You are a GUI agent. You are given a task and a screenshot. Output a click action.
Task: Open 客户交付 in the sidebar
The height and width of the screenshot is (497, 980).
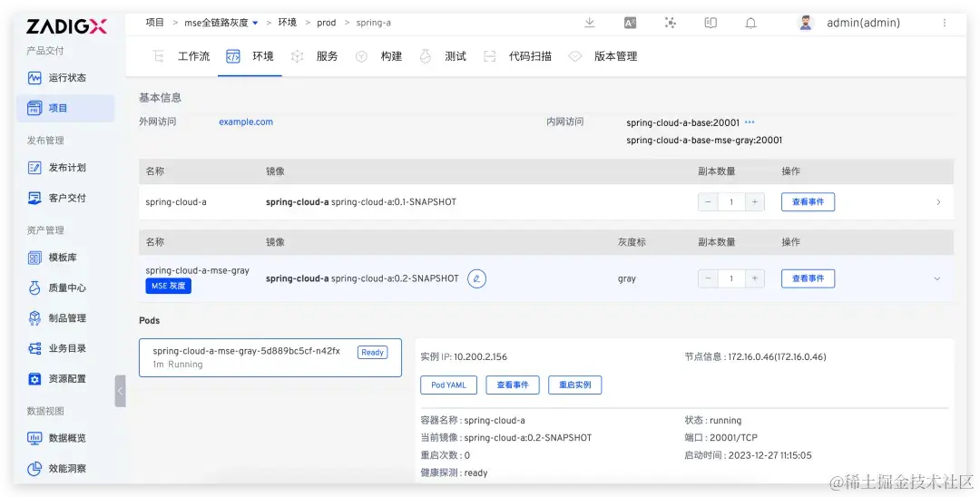point(57,198)
